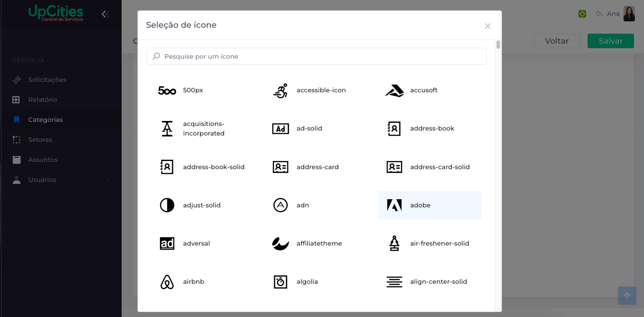Focus the 'Pesquise por um ícone' search field
The height and width of the screenshot is (317, 644).
coord(317,56)
